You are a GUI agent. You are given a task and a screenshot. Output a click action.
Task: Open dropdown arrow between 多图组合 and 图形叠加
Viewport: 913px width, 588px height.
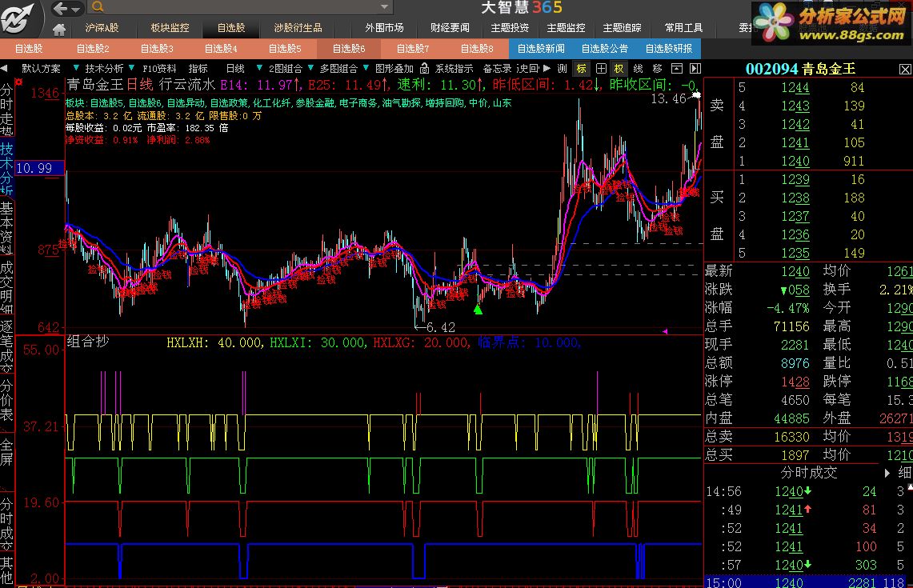point(366,68)
